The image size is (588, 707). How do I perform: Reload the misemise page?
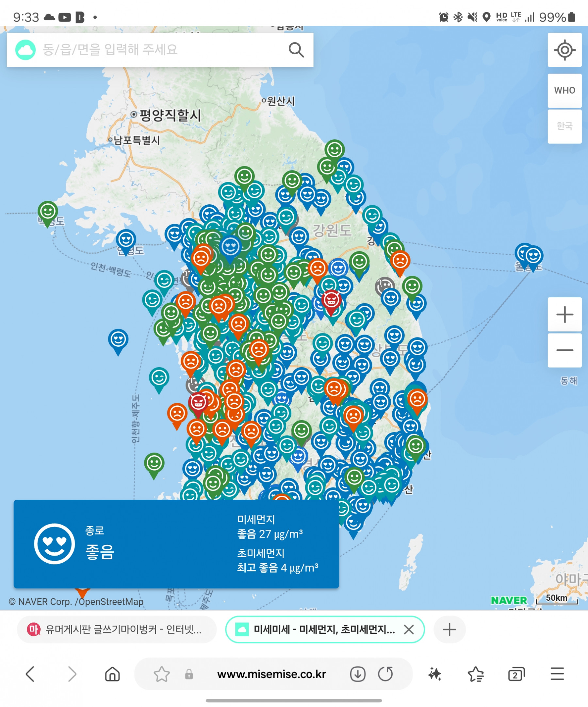tap(385, 674)
